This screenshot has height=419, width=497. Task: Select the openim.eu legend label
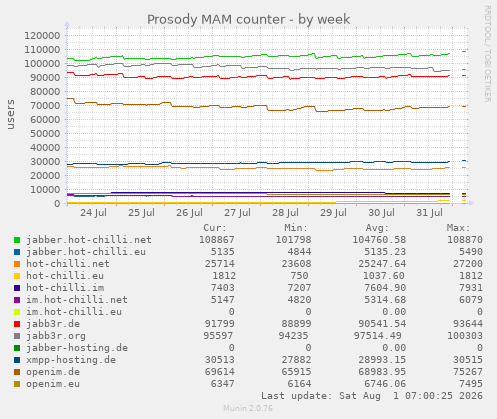(x=53, y=384)
